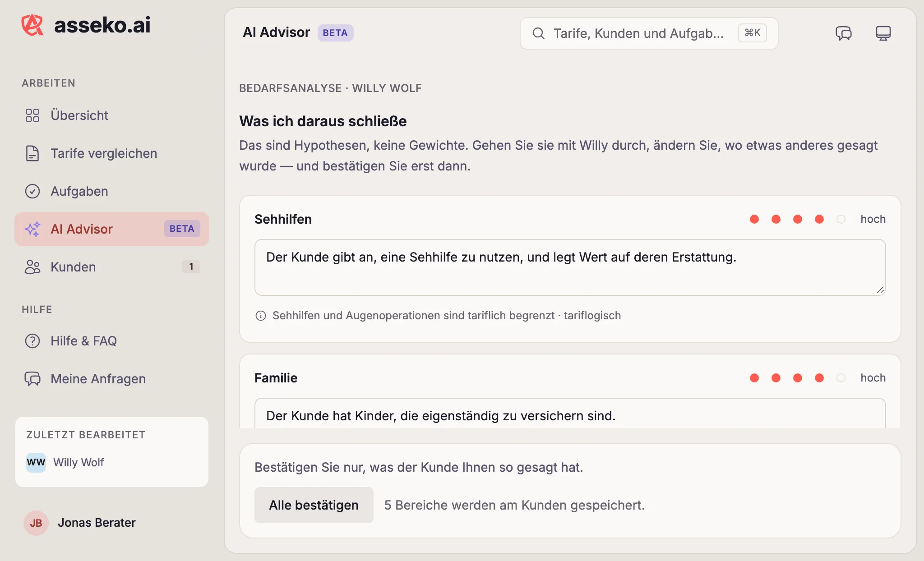This screenshot has height=561, width=924.
Task: Set Sehhilfen priority to second dot
Action: click(776, 219)
